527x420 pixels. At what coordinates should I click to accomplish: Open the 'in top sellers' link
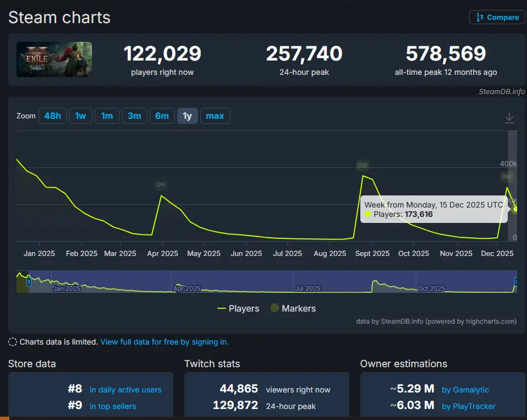113,406
